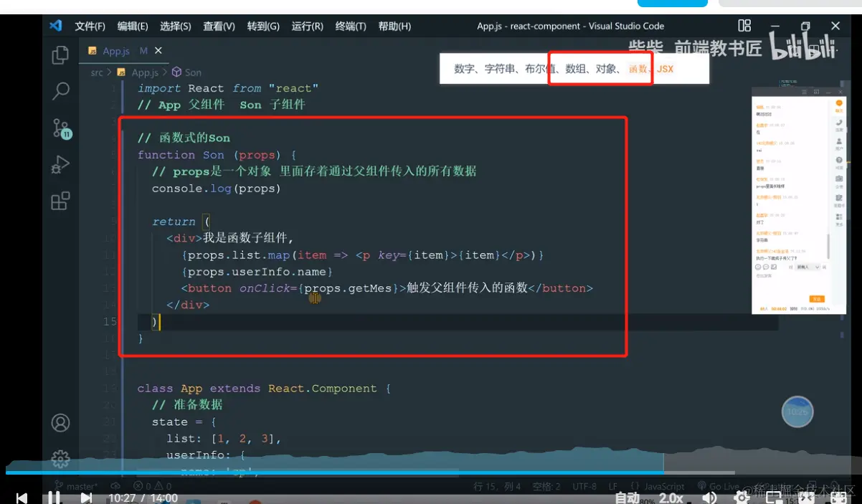Open the 转到(G) menu
This screenshot has width=862, height=504.
[263, 26]
